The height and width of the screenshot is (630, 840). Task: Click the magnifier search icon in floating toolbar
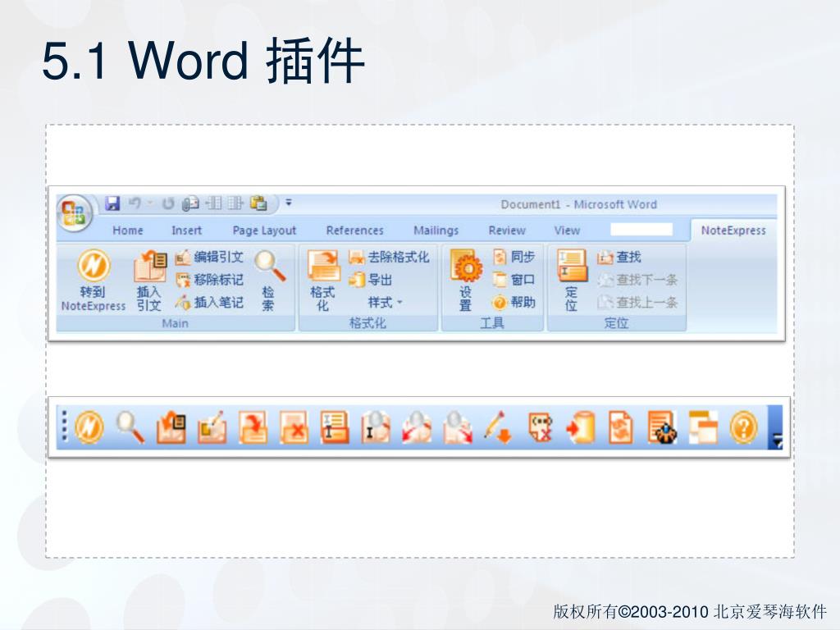click(x=130, y=427)
